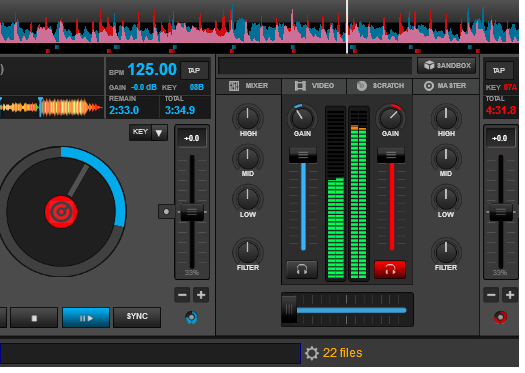Click the right pitch range 33% label
Screen dimensions: 525x373
coord(500,273)
